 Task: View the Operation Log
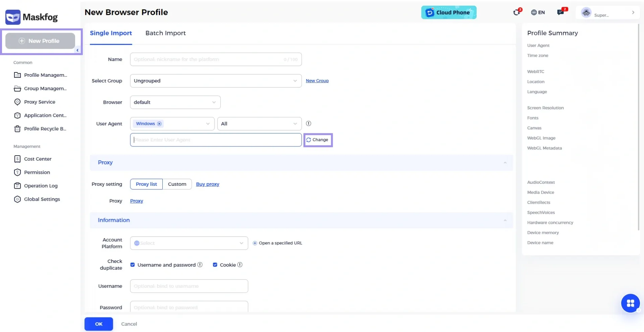[40, 186]
